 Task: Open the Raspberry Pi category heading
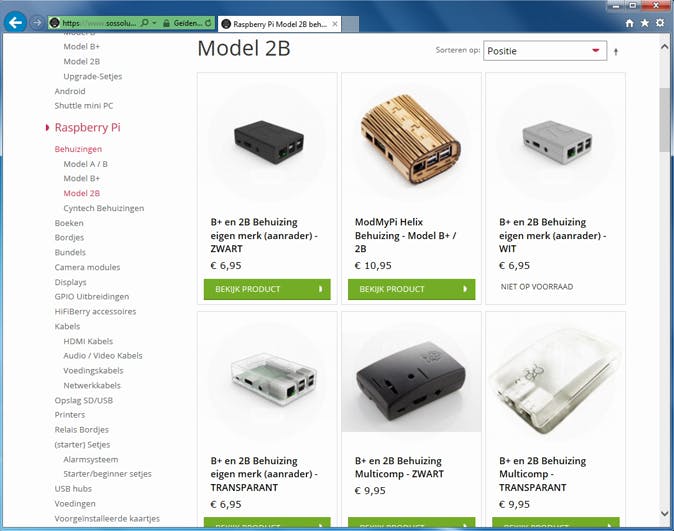pyautogui.click(x=87, y=127)
